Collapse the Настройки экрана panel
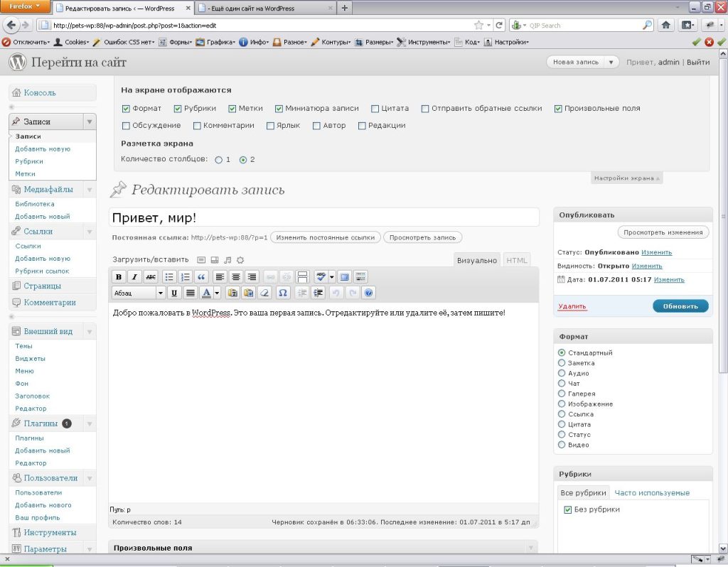 click(627, 178)
